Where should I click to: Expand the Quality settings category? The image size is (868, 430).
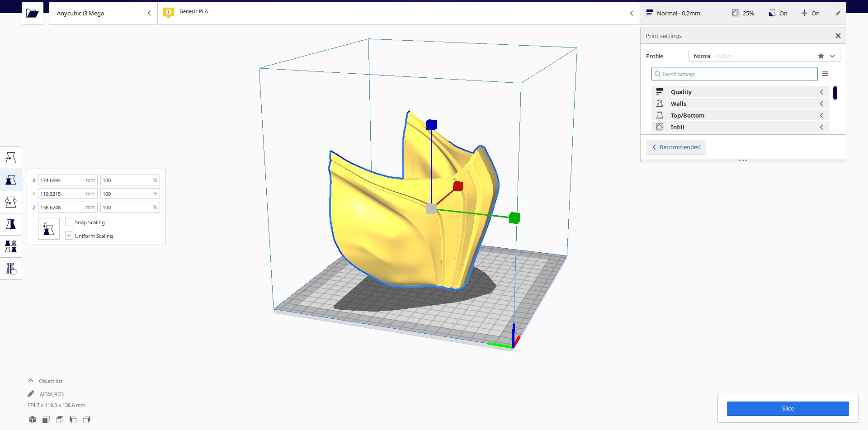point(740,92)
